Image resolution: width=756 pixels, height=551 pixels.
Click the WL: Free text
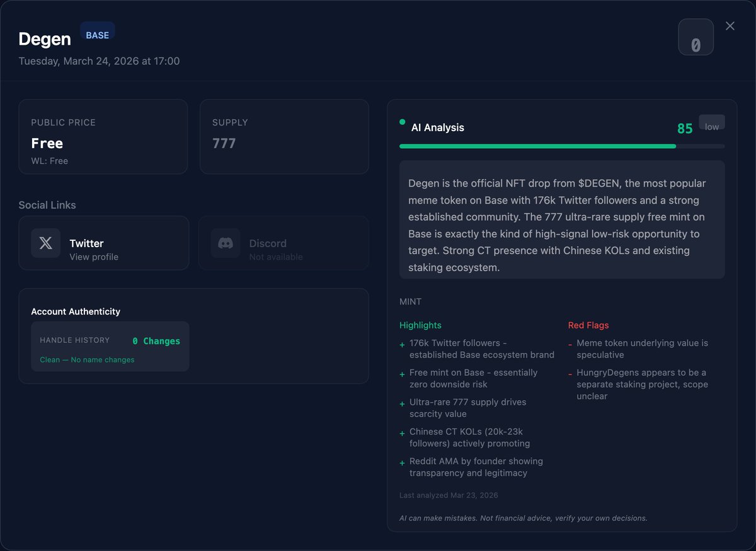point(50,161)
